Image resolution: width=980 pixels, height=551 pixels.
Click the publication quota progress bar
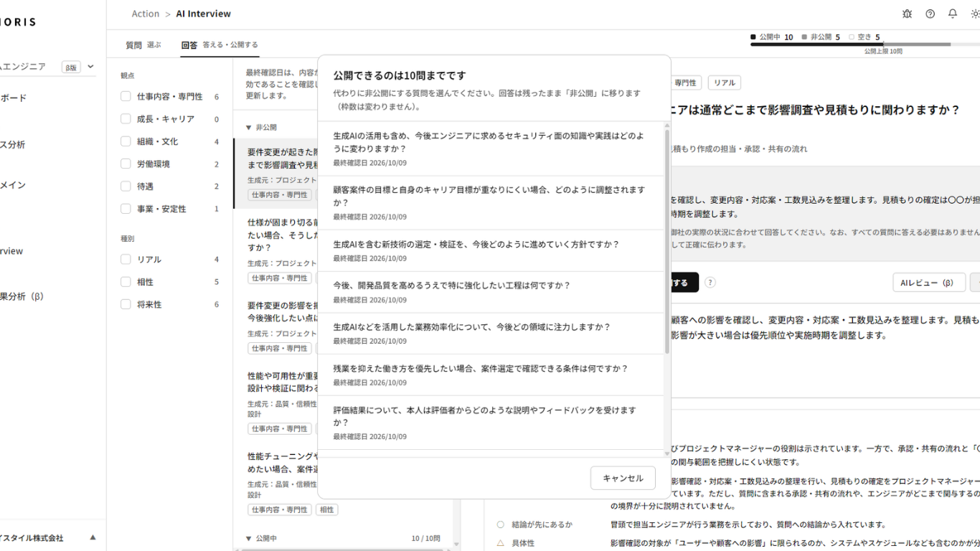click(865, 44)
